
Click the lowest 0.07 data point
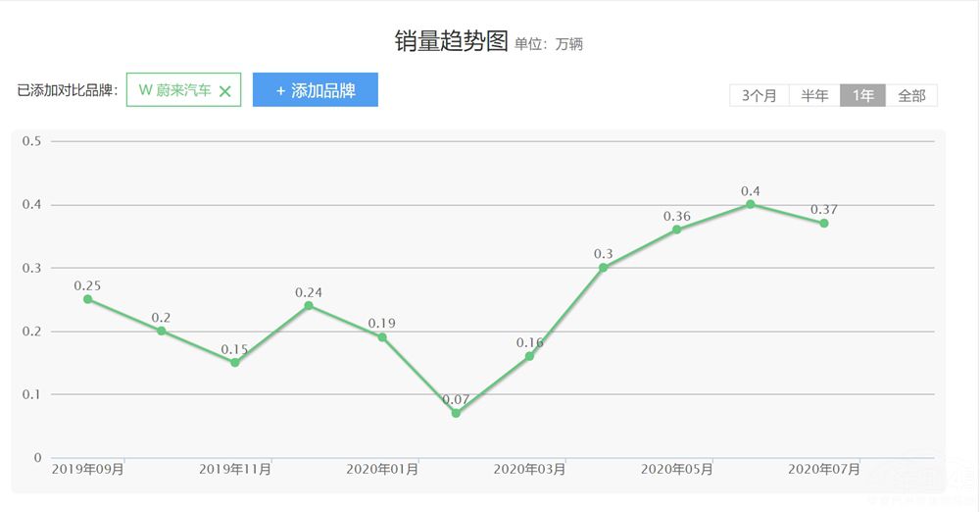point(456,413)
